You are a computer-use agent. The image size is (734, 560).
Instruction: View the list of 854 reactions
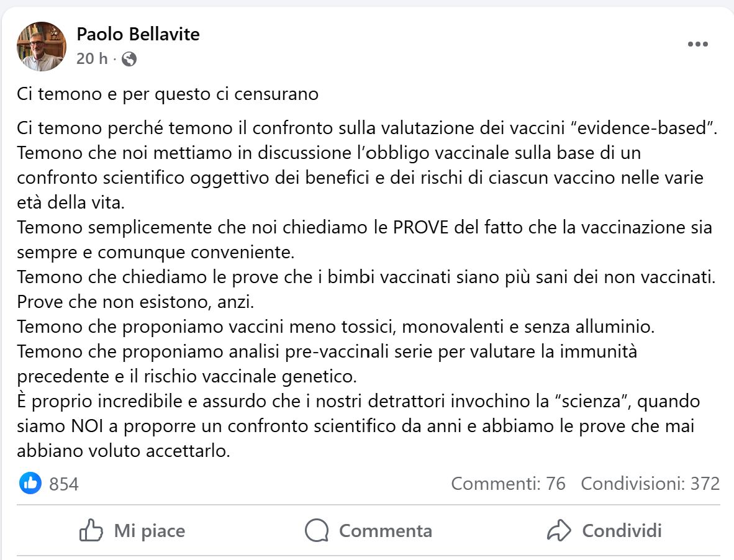coord(64,484)
